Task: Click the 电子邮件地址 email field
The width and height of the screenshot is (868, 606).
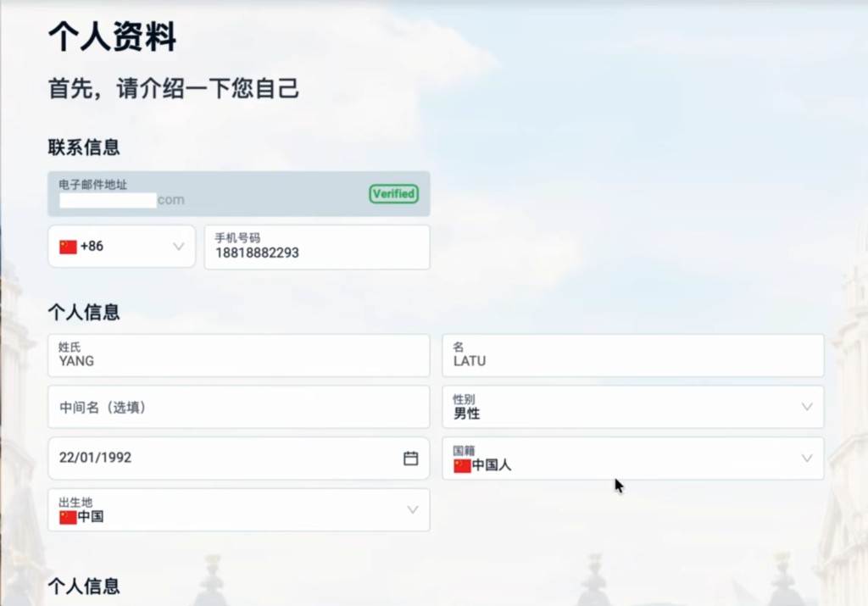Action: pyautogui.click(x=238, y=194)
